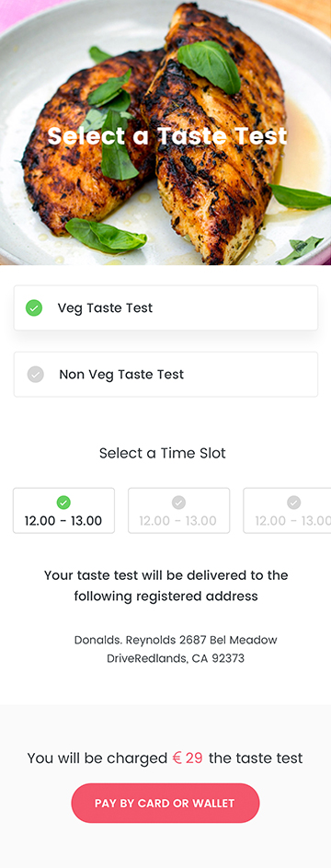Viewport: 331px width, 868px height.
Task: Tap the Pay by Card or Wallet button
Action: pos(165,803)
